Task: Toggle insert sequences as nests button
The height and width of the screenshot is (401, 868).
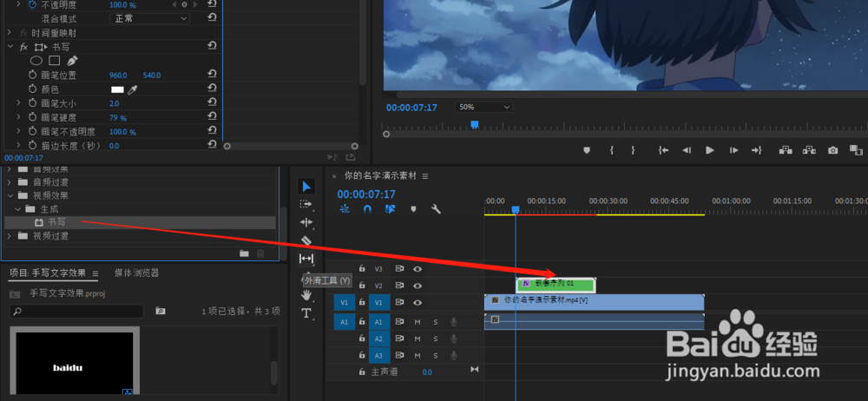Action: tap(345, 209)
